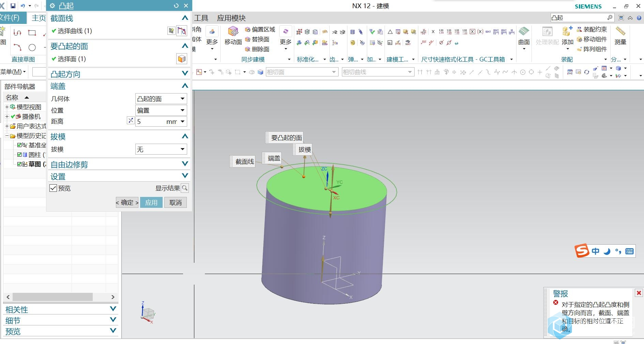Select the 偏置区域 (Offset Region) tool
This screenshot has width=644, height=344.
click(x=260, y=29)
